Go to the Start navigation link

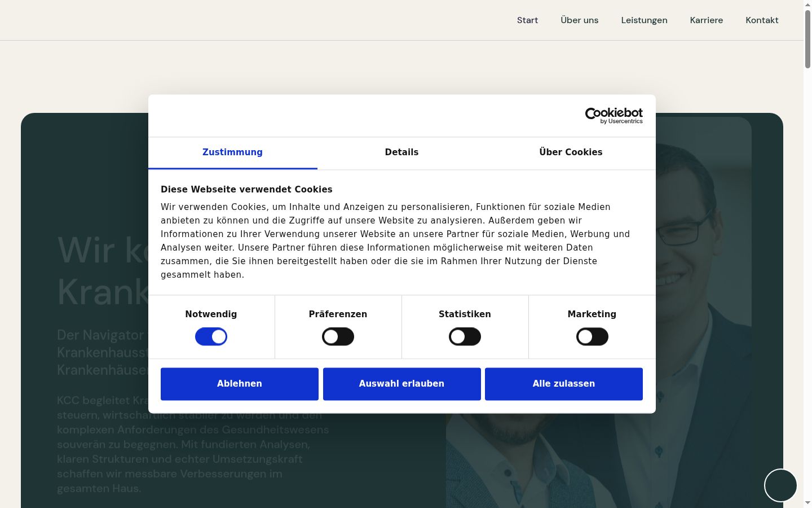tap(527, 20)
